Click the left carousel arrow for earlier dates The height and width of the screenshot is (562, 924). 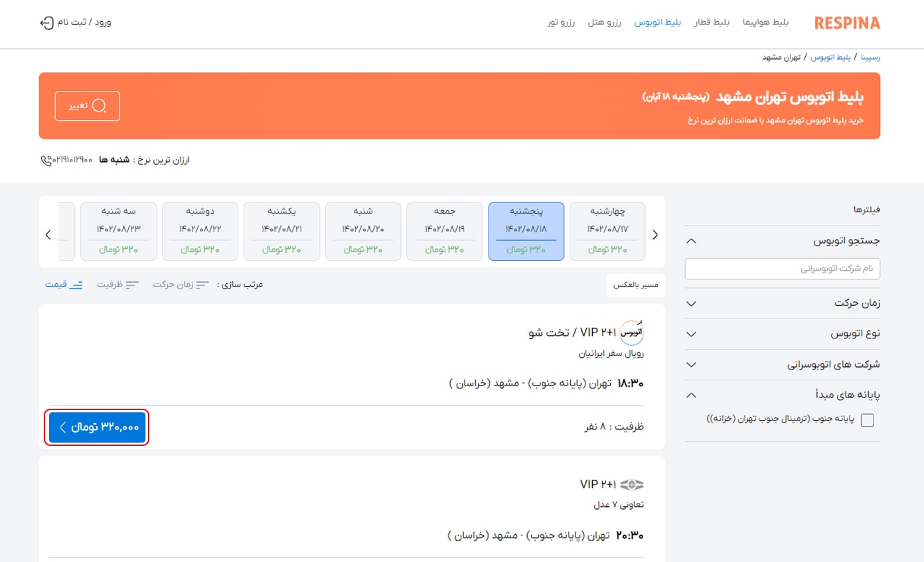click(47, 234)
